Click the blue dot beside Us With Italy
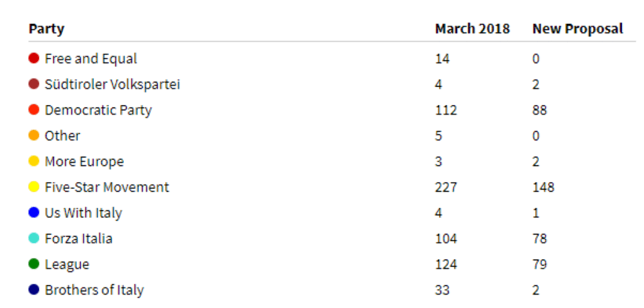Viewport: 644px width, 308px height. (x=34, y=213)
